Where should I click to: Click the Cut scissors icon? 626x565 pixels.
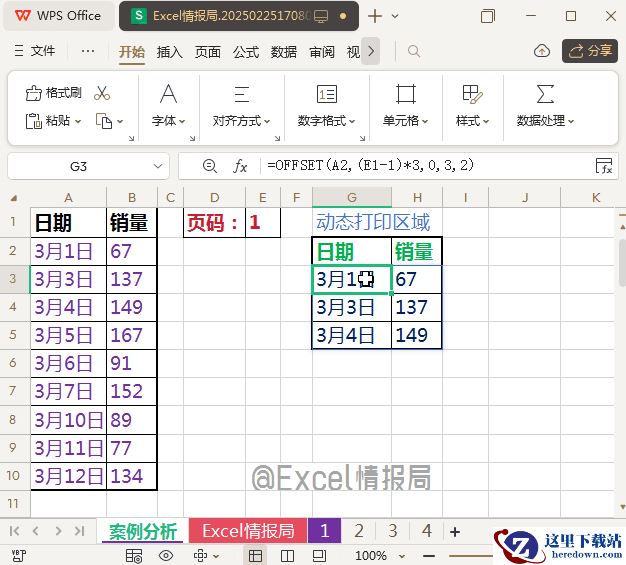102,93
